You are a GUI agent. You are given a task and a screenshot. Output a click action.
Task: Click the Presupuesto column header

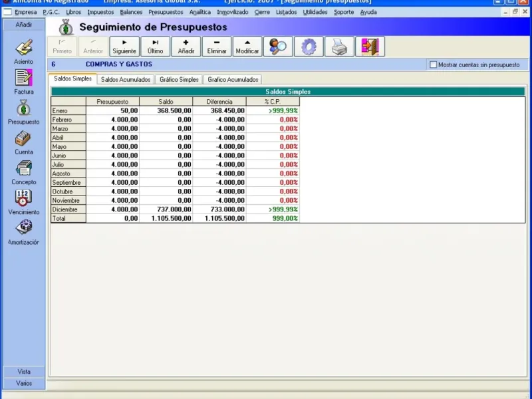click(x=112, y=102)
